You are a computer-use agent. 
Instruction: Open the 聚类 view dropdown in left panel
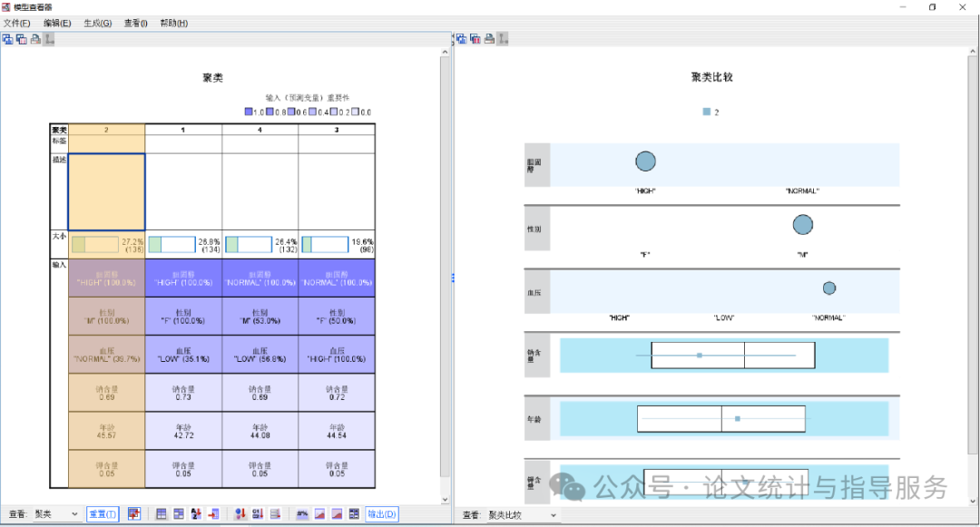click(56, 514)
